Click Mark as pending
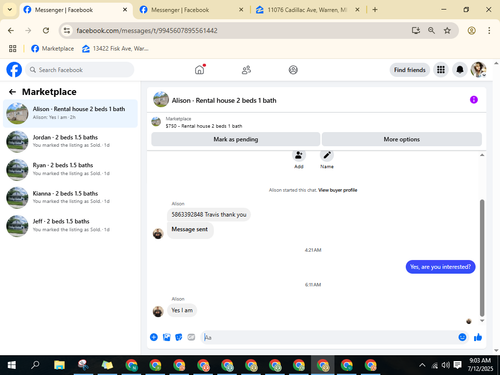Image resolution: width=500 pixels, height=375 pixels. [236, 139]
